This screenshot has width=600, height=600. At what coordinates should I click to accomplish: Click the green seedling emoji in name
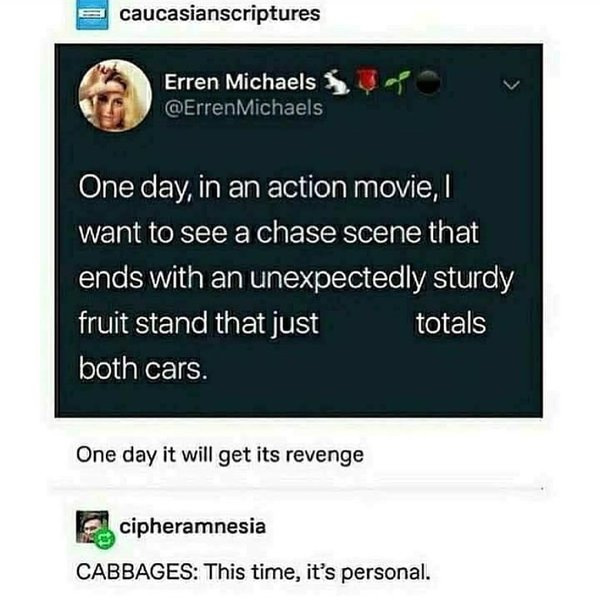pyautogui.click(x=398, y=82)
